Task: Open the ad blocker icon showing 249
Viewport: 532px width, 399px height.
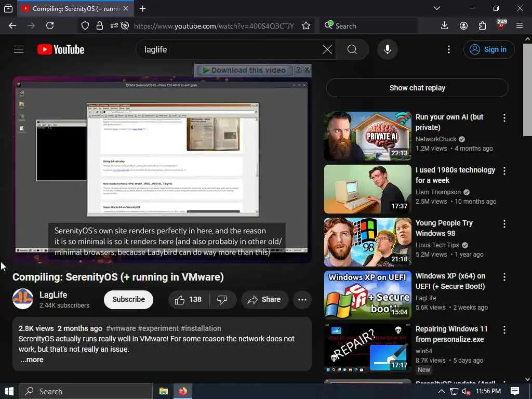Action: coord(501,25)
